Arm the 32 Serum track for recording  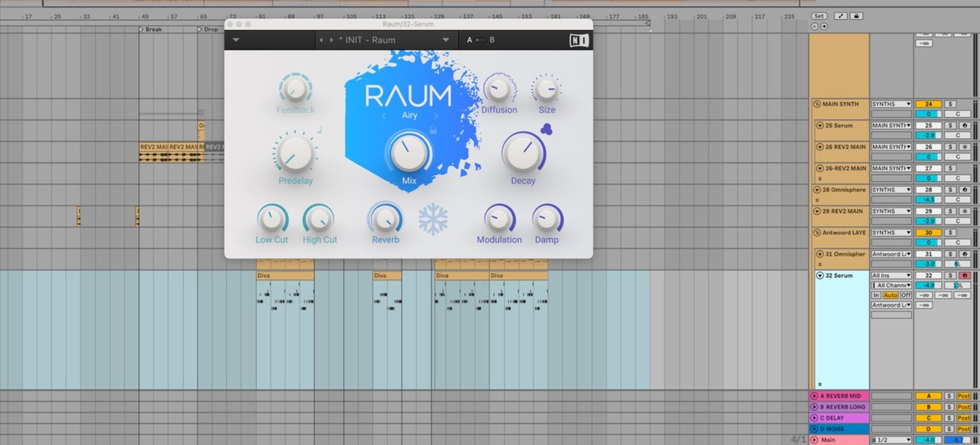[964, 275]
